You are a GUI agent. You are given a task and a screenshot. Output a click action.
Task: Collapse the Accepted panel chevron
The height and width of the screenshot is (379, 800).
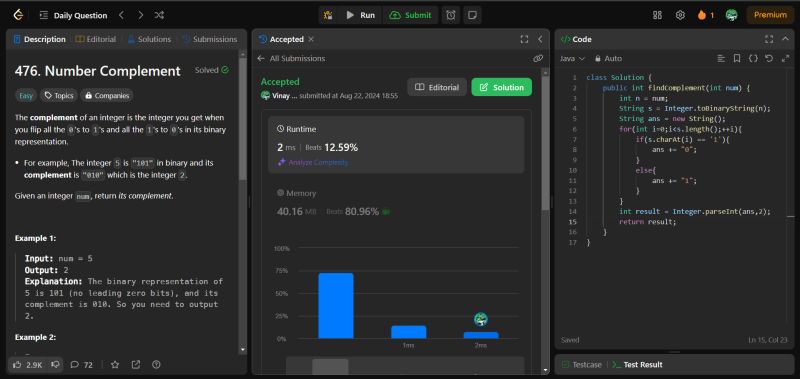(540, 39)
